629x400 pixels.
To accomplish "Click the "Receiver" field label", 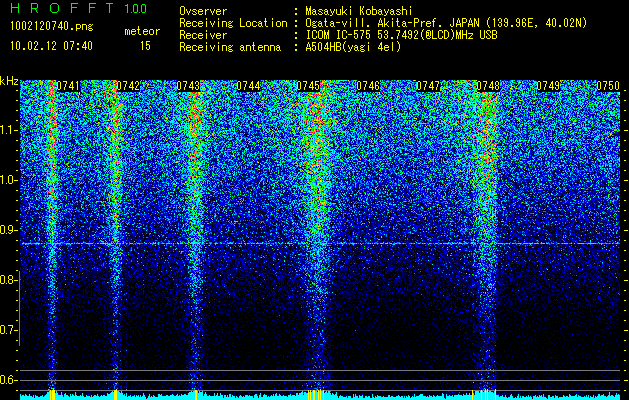I will coord(203,35).
